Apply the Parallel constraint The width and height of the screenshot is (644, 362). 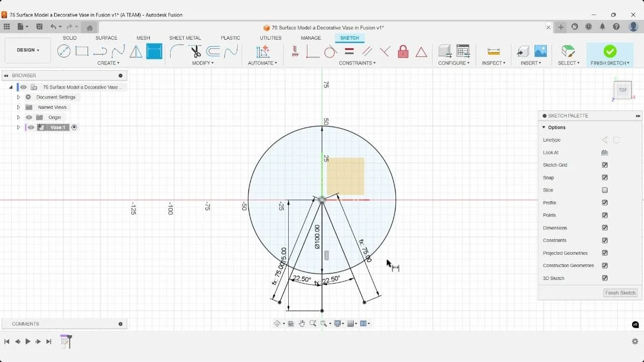tap(367, 51)
